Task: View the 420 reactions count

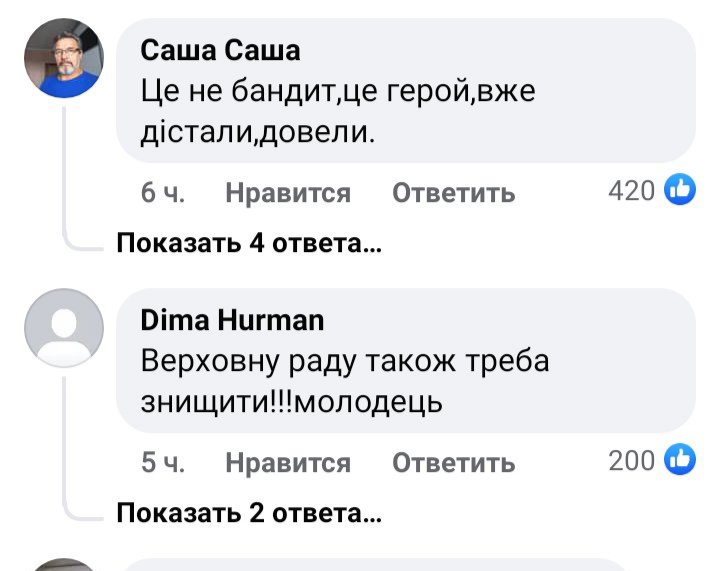Action: (631, 190)
